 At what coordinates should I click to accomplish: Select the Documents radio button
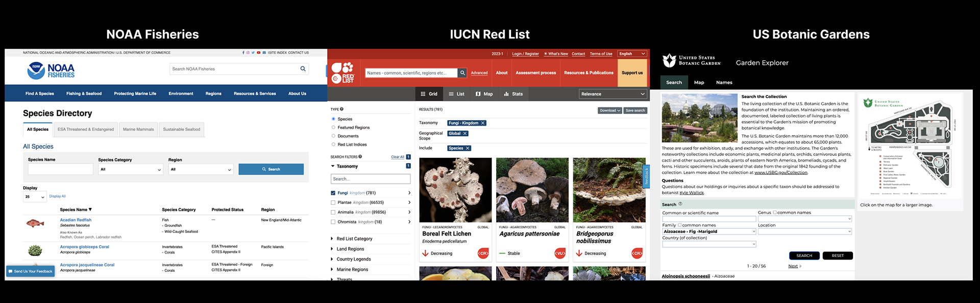[x=334, y=136]
